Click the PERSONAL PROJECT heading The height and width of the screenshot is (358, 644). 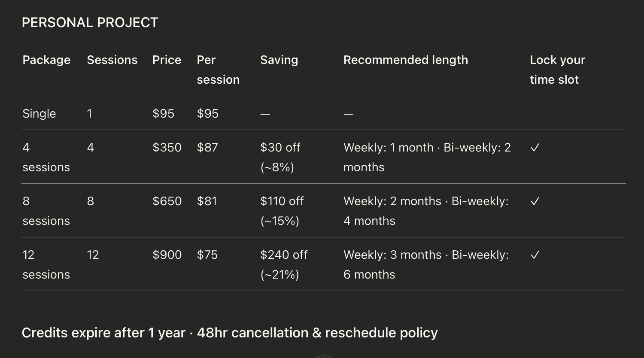pos(90,22)
